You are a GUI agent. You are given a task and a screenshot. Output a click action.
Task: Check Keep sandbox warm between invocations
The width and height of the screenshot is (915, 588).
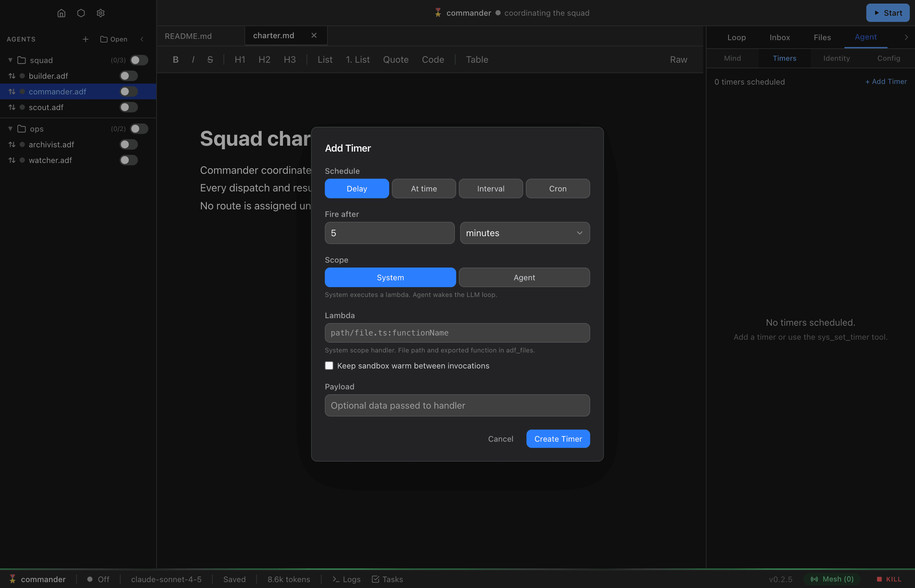click(x=329, y=366)
